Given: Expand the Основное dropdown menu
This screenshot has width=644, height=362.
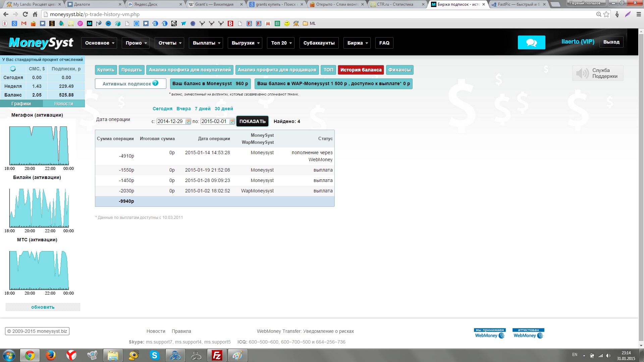Looking at the screenshot, I should [99, 43].
